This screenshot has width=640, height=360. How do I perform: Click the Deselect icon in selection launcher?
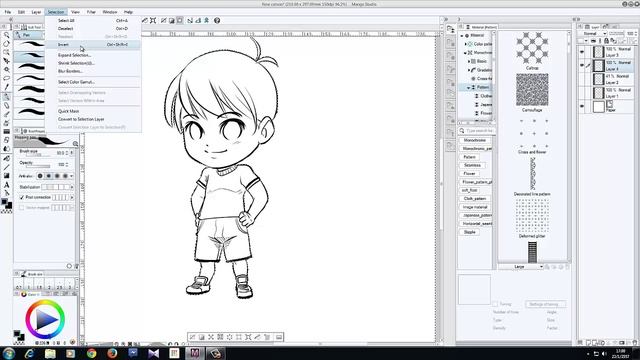[192, 337]
